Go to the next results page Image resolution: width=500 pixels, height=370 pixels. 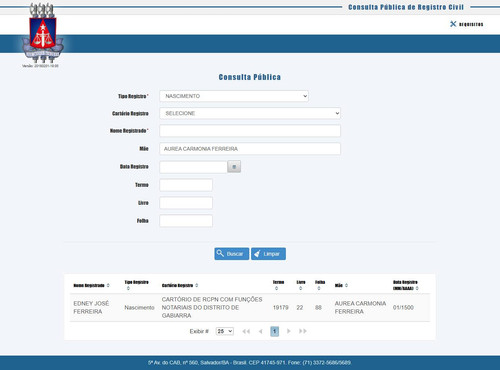[x=289, y=331]
